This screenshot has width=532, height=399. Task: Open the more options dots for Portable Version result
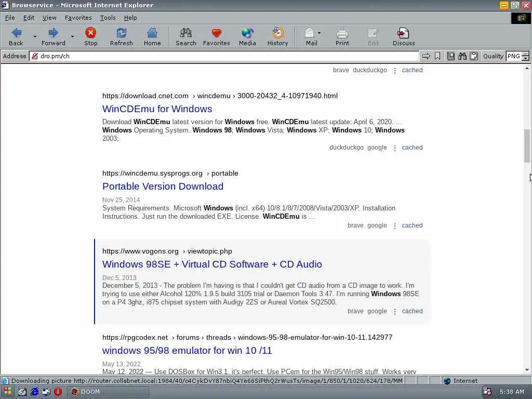click(x=395, y=225)
